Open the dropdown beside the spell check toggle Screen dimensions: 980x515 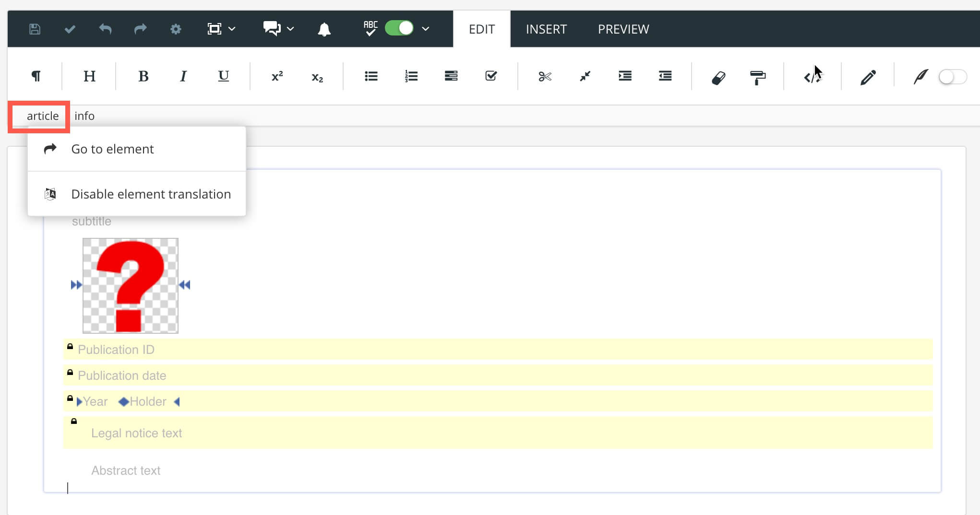click(x=425, y=29)
